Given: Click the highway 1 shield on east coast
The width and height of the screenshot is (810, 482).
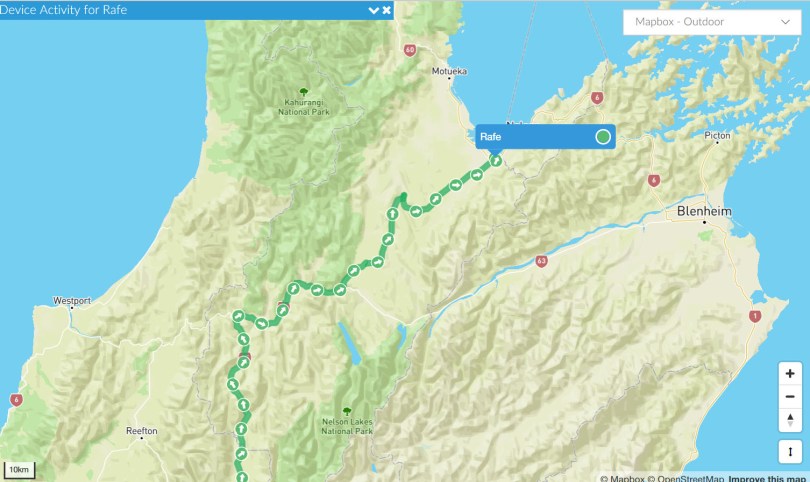Looking at the screenshot, I should tap(755, 316).
